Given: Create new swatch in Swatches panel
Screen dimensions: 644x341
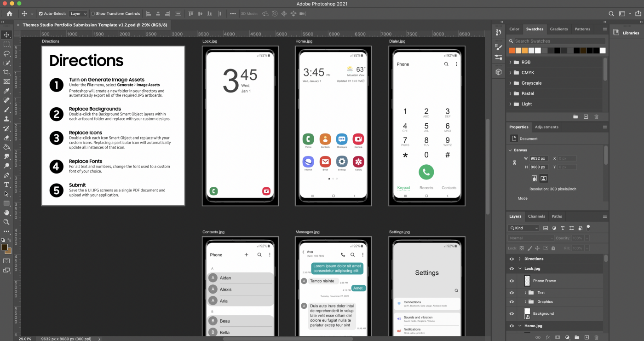Looking at the screenshot, I should coord(586,117).
